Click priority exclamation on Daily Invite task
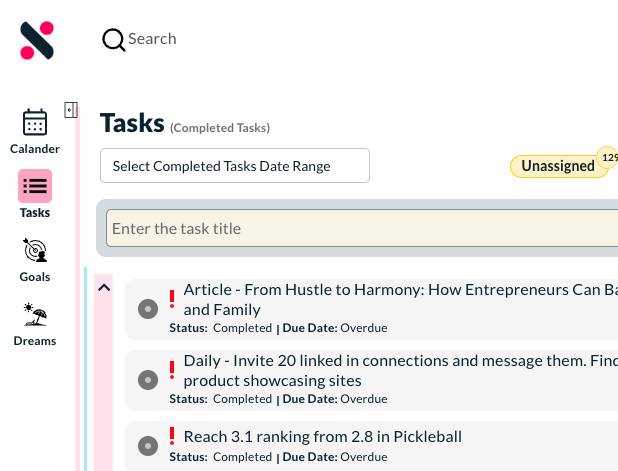The width and height of the screenshot is (618, 471). [x=172, y=370]
